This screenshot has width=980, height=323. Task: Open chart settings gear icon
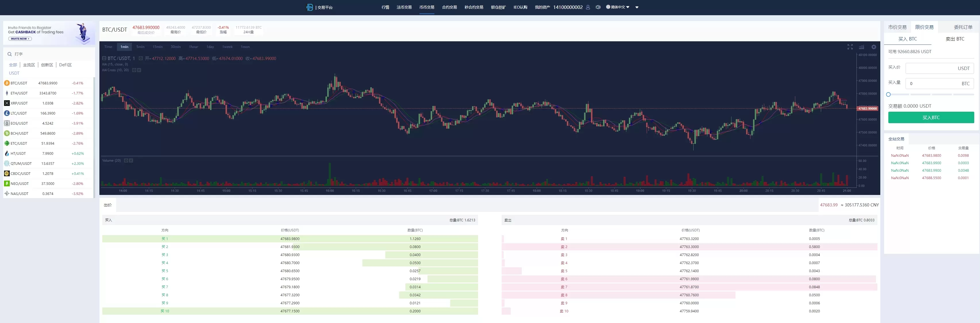tap(874, 47)
